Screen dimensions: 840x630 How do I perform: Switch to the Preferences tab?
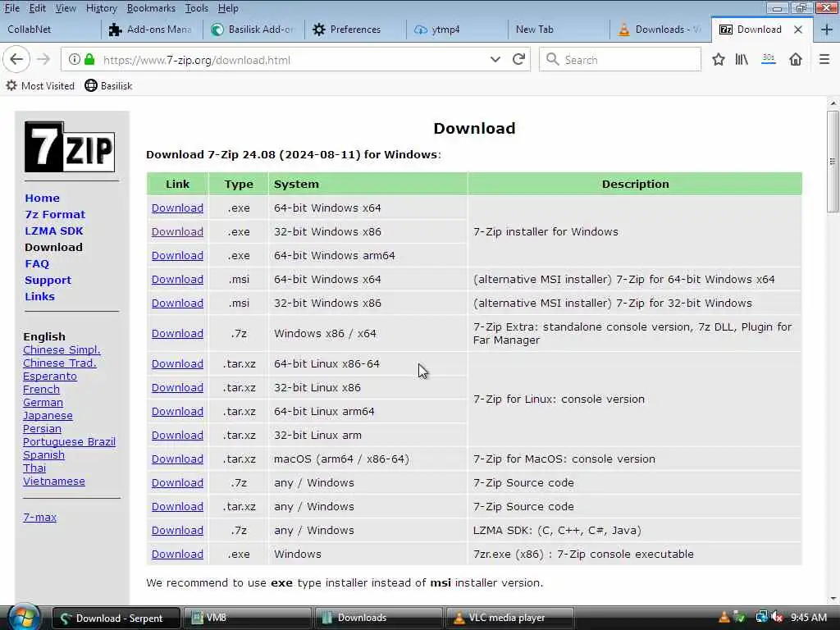(355, 30)
